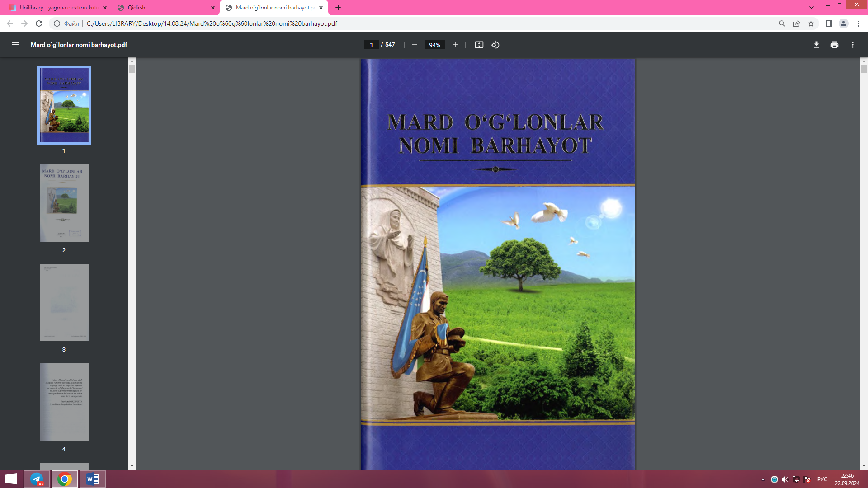Click thumbnail panel scroll-down arrow
868x488 pixels.
pyautogui.click(x=132, y=466)
